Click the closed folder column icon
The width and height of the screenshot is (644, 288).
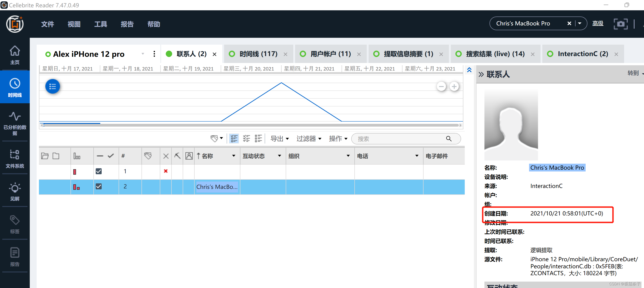click(56, 156)
